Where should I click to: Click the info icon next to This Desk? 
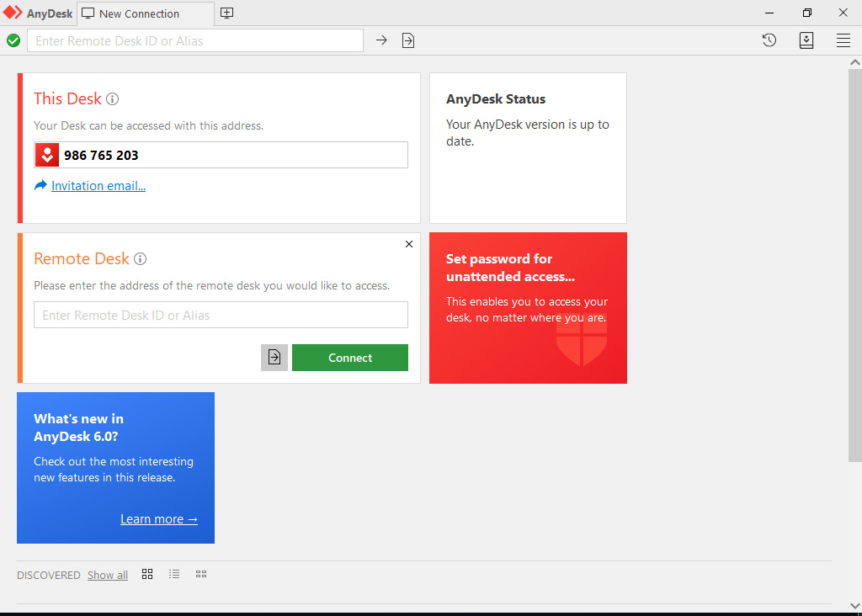coord(112,99)
